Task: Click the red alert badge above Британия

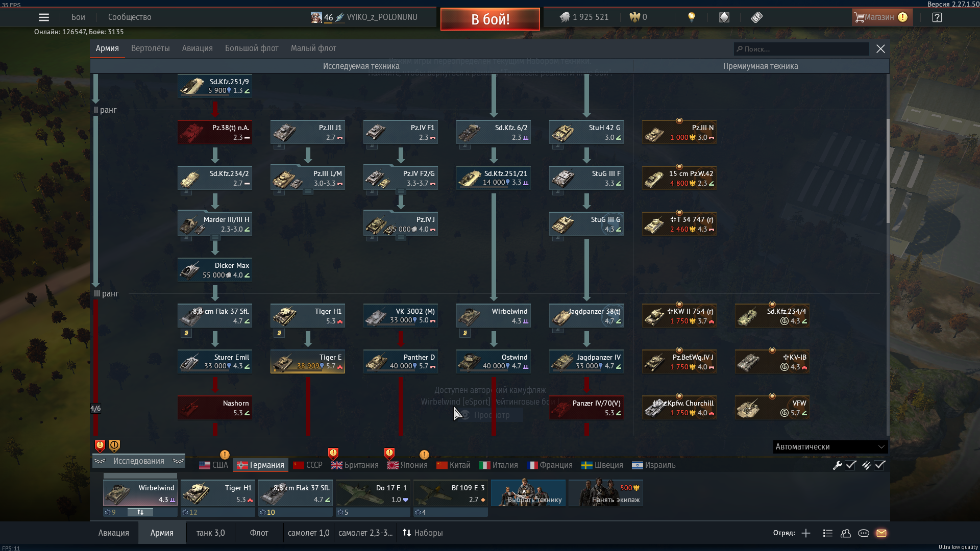Action: (x=333, y=454)
